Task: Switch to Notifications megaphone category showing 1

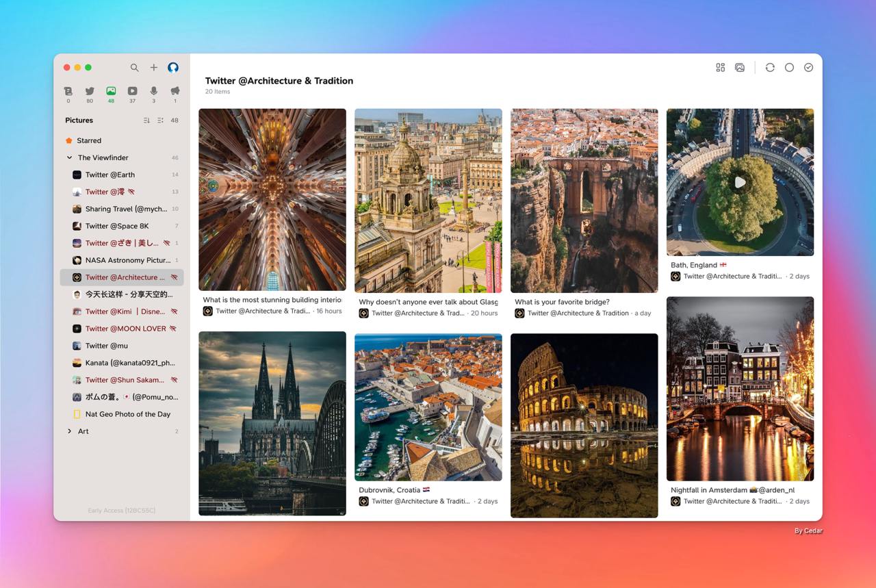Action: tap(175, 94)
